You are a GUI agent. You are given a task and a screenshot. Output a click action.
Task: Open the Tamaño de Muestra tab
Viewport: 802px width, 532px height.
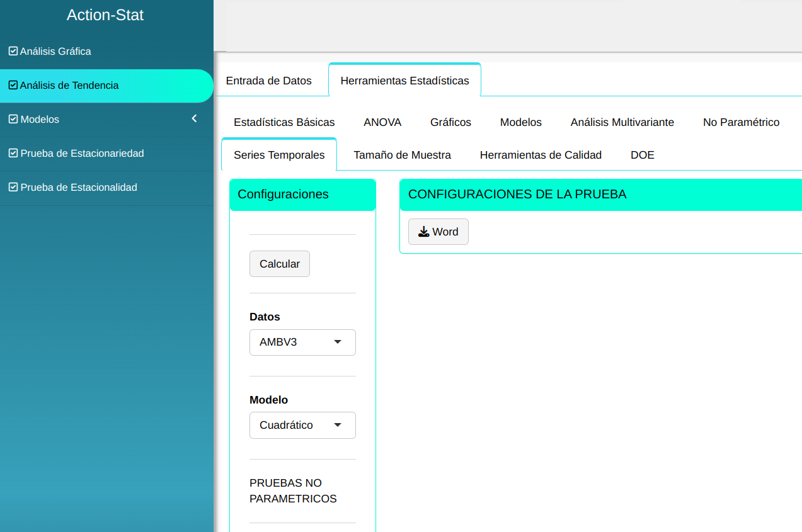coord(402,155)
